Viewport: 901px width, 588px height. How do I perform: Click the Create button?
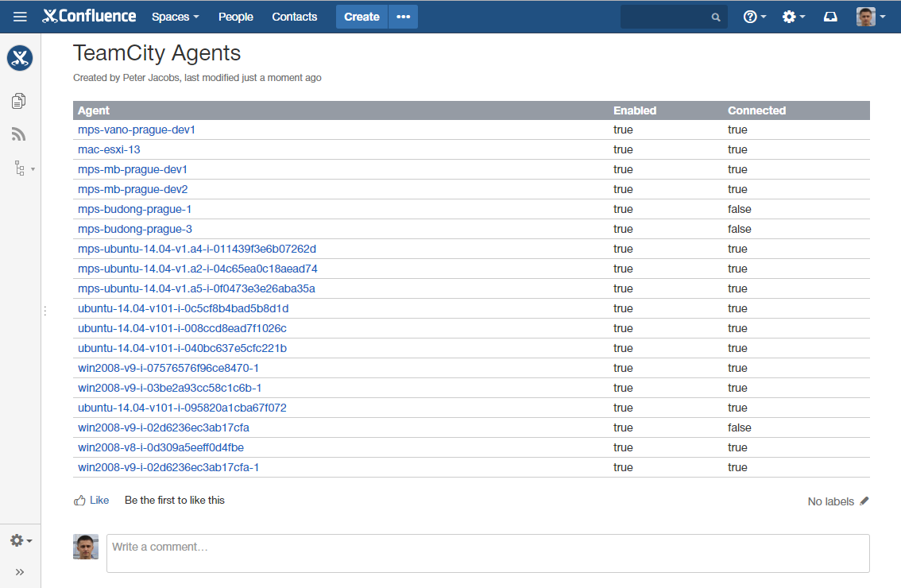[x=362, y=17]
